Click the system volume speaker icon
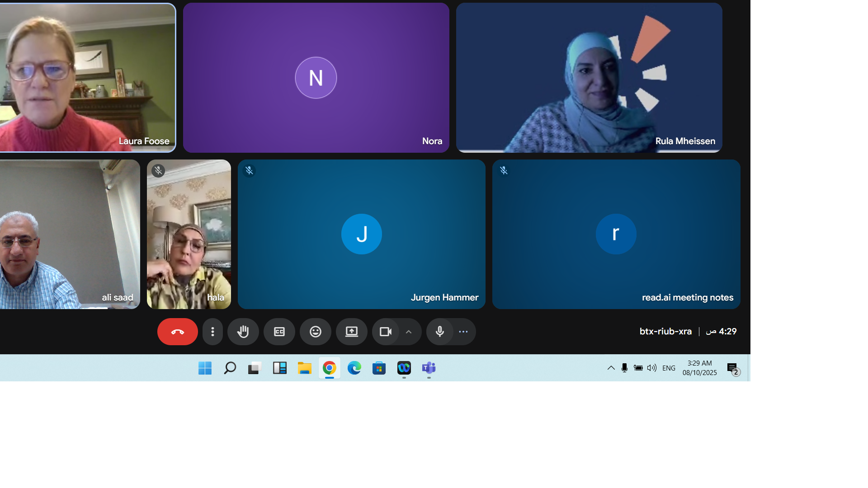868x488 pixels. tap(651, 368)
